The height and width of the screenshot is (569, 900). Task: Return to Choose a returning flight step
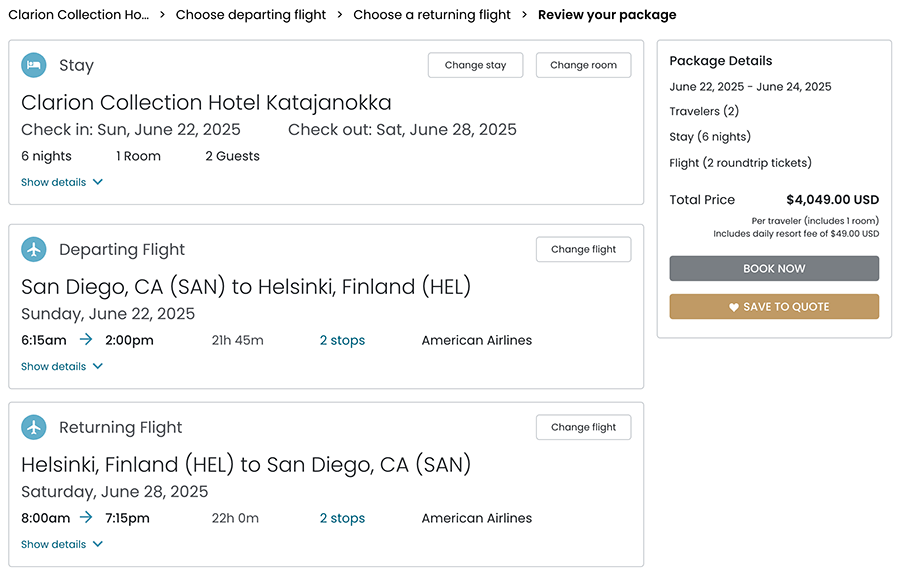click(432, 15)
